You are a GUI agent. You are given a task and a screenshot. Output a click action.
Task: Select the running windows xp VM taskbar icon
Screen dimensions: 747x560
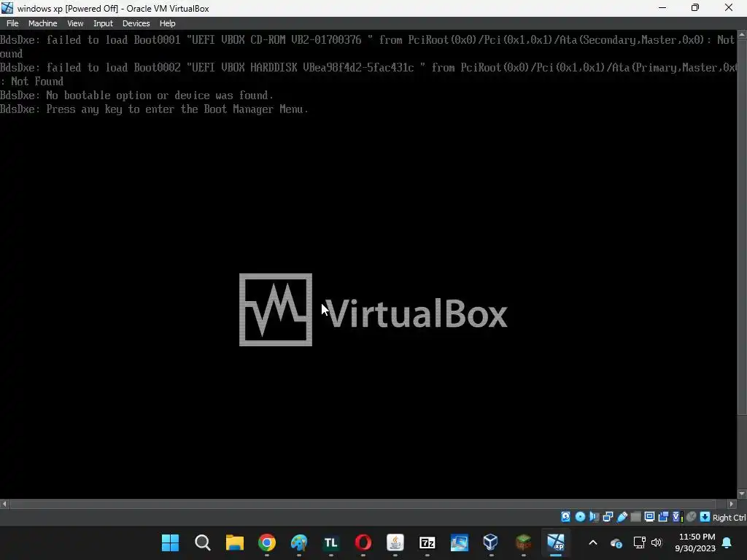[555, 542]
